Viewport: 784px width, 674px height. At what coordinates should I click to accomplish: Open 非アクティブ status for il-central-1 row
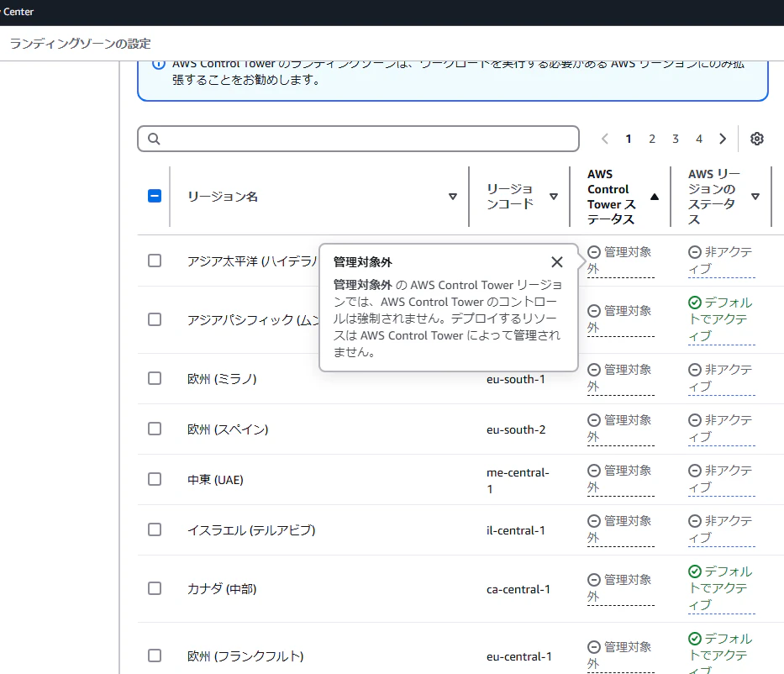[x=721, y=530]
